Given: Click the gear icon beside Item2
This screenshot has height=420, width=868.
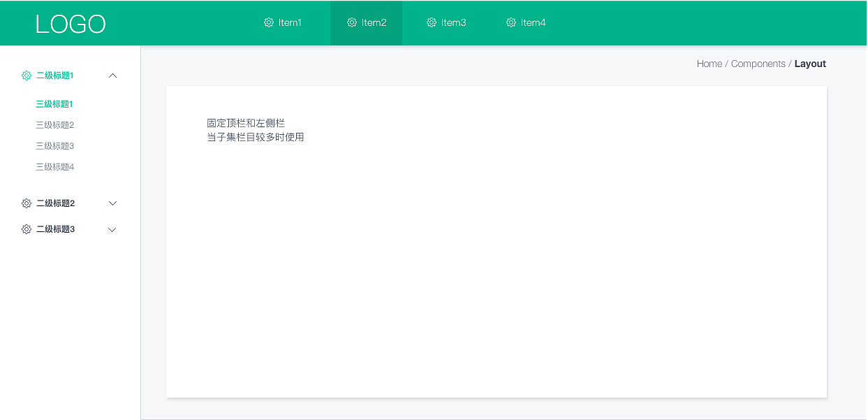Looking at the screenshot, I should tap(352, 22).
